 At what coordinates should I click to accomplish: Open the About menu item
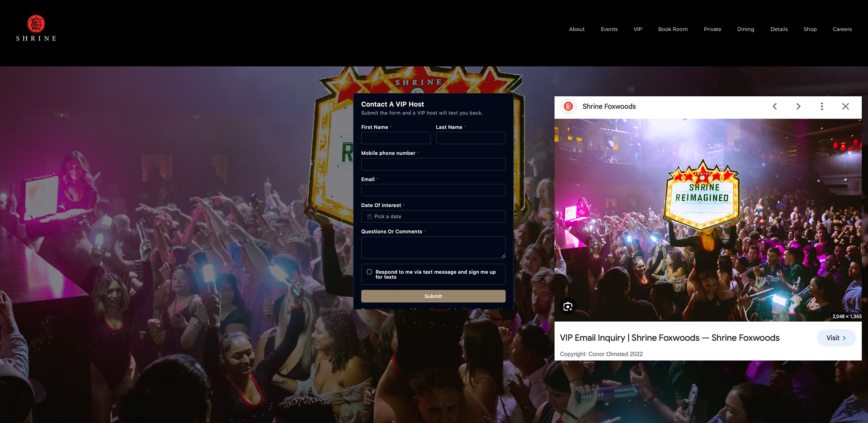pos(576,29)
